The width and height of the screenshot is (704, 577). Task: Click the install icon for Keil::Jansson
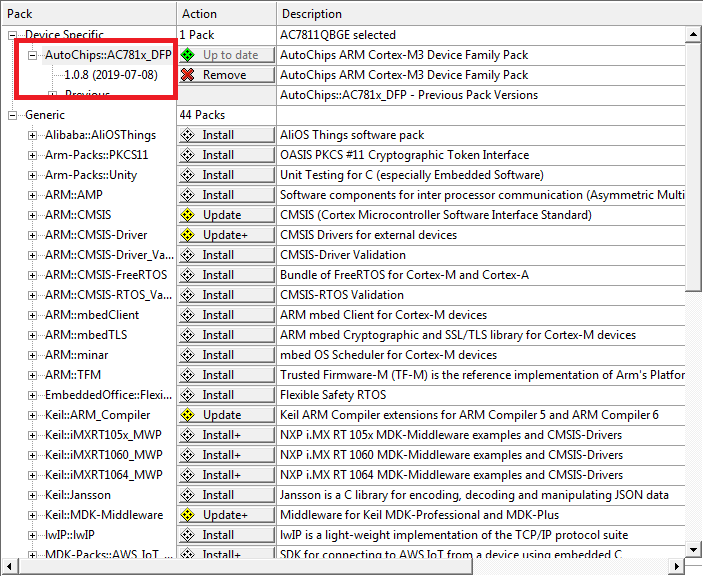pos(187,495)
